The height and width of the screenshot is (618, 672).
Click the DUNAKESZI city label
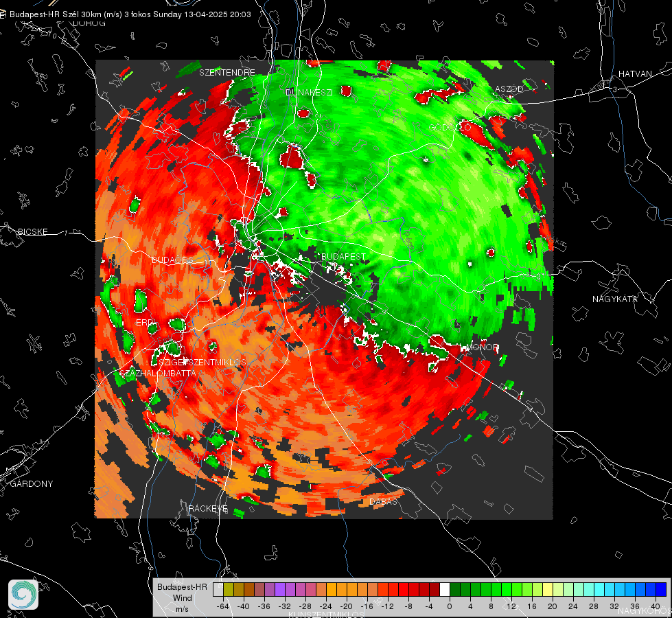(x=309, y=92)
